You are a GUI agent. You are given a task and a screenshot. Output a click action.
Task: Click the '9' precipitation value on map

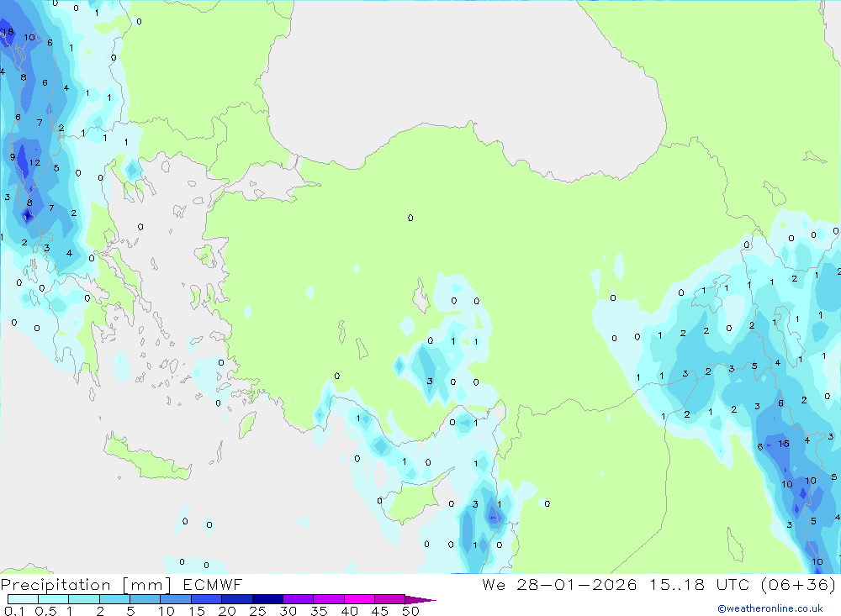coord(13,157)
